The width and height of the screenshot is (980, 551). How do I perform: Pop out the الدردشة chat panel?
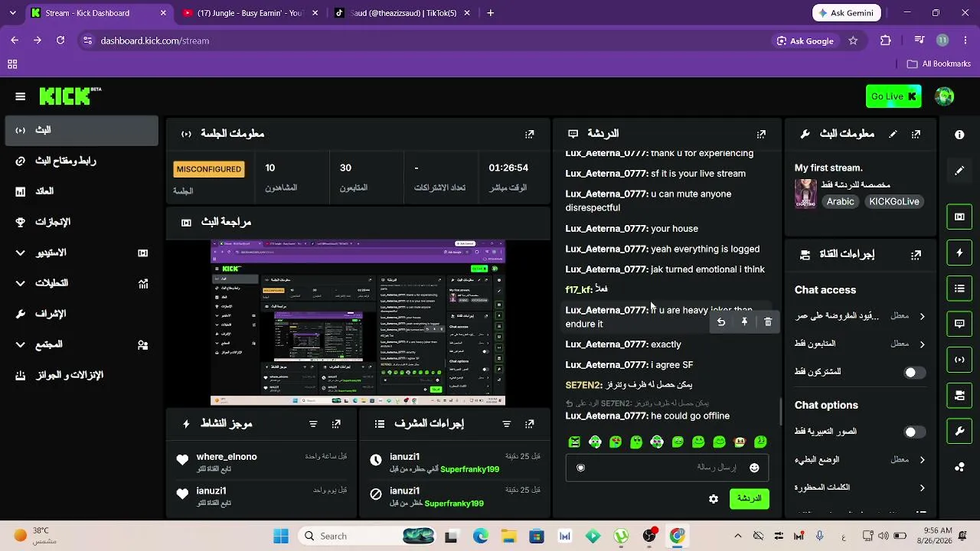click(x=761, y=134)
